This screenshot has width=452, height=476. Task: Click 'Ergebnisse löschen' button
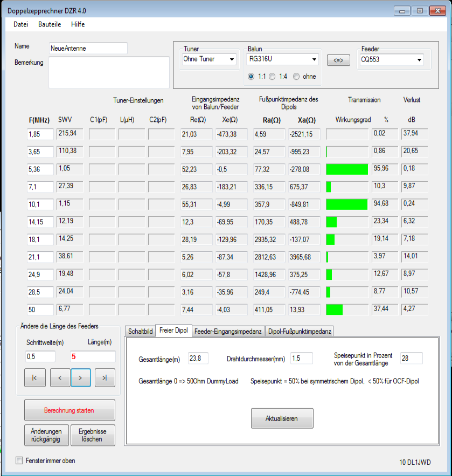pos(93,435)
